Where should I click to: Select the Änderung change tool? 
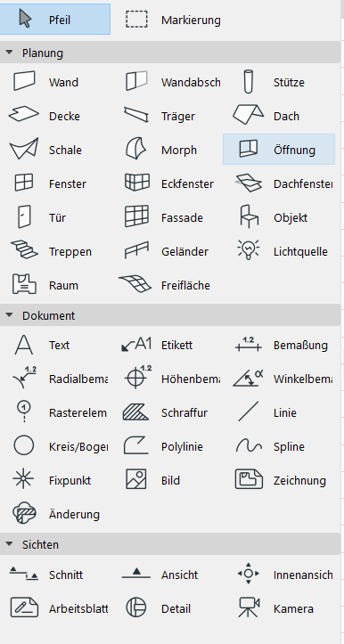click(55, 514)
